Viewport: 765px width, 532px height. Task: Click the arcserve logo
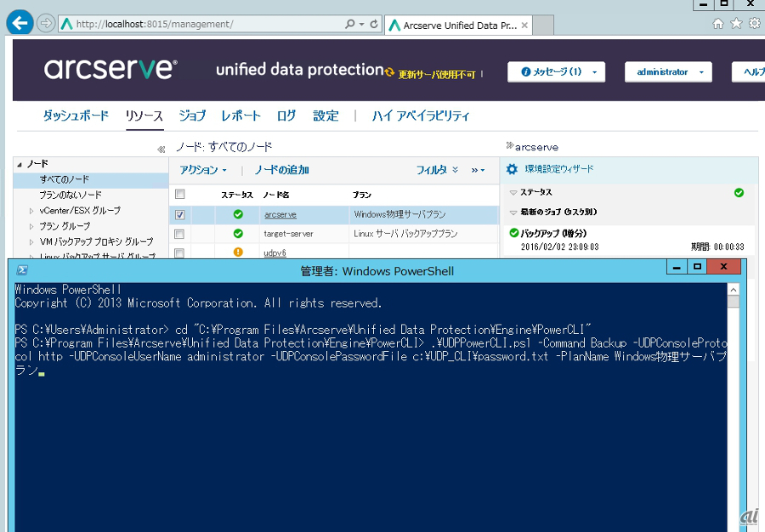110,69
